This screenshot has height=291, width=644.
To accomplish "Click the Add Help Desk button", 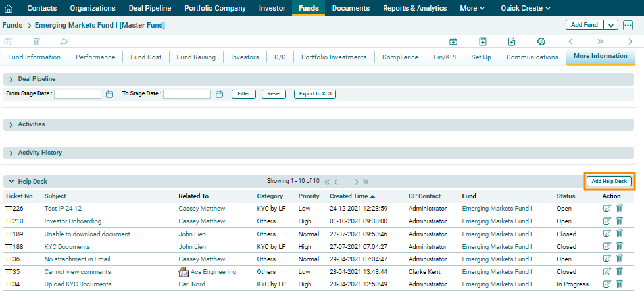I will pos(610,181).
